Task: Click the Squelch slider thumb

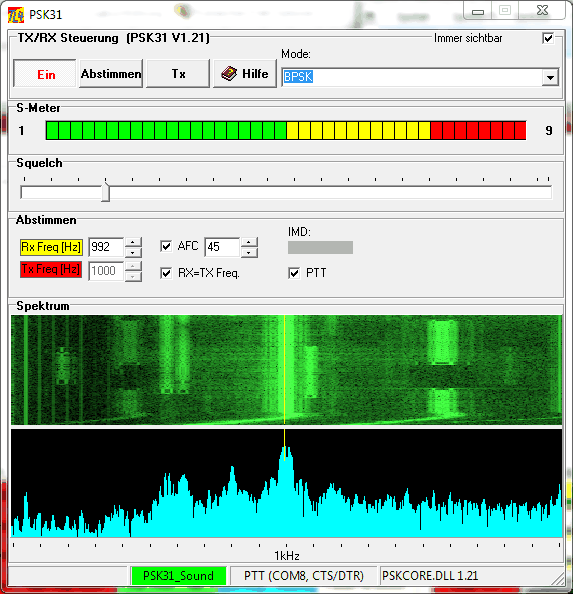Action: coord(106,192)
